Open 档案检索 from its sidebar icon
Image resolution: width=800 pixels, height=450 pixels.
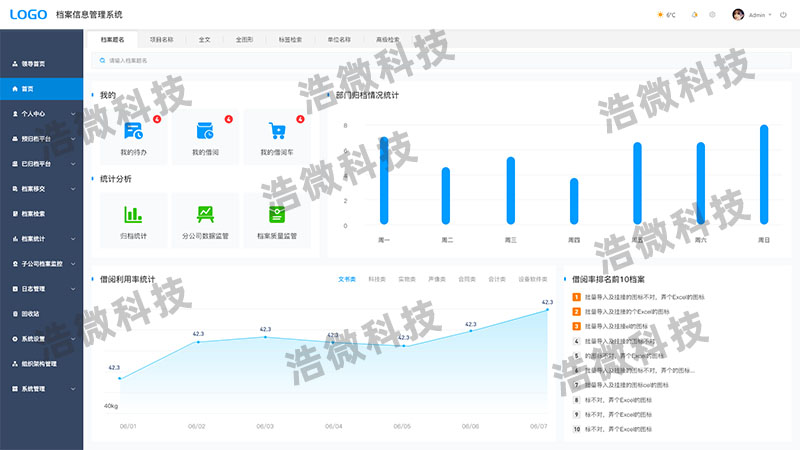point(15,214)
